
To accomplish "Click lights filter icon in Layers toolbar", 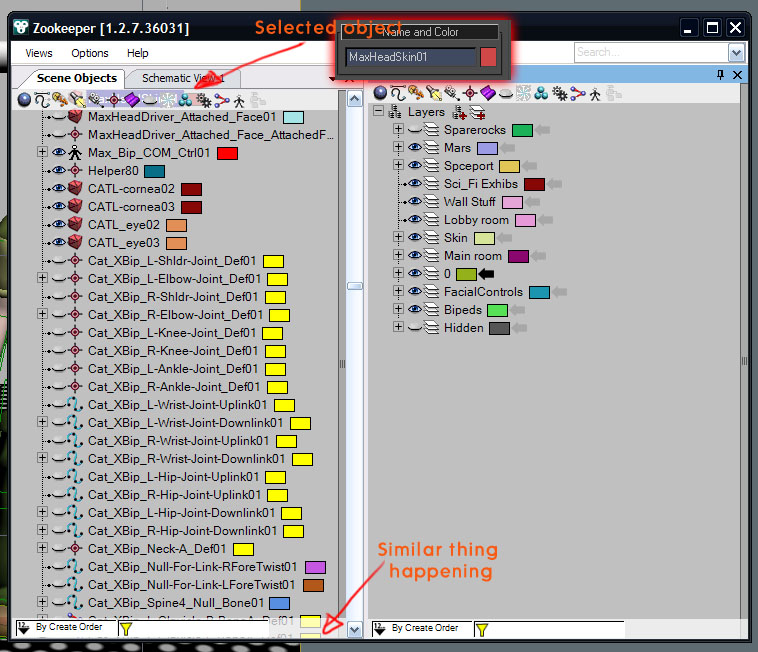I will 430,94.
